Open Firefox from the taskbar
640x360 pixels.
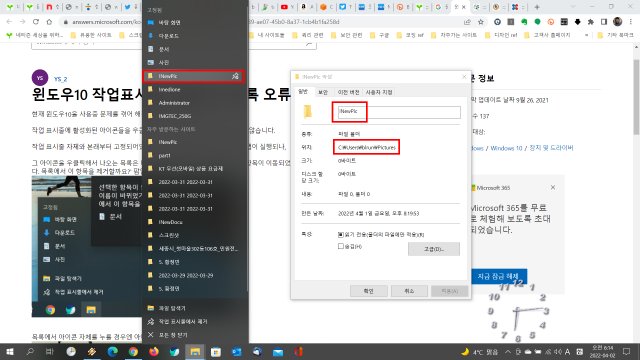[154, 351]
